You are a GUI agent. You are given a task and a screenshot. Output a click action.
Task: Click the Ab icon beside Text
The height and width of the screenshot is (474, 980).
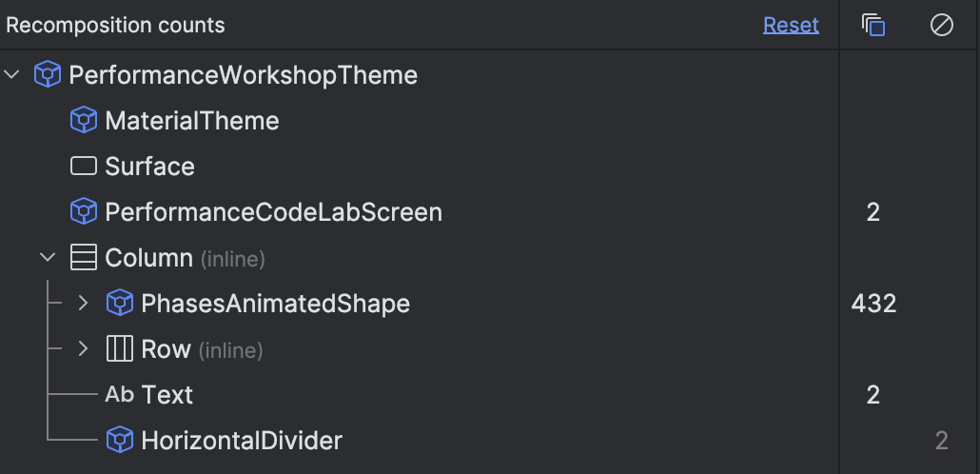point(120,395)
